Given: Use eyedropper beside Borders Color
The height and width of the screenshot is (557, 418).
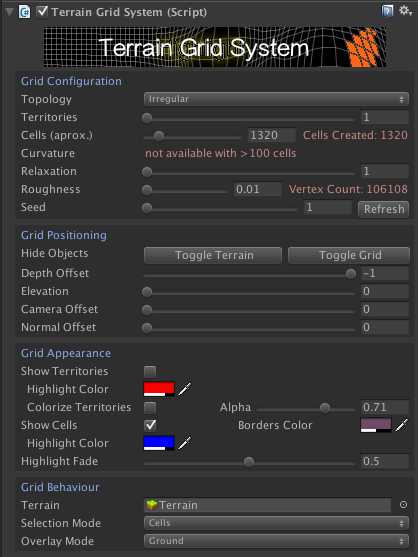Looking at the screenshot, I should click(x=402, y=425).
